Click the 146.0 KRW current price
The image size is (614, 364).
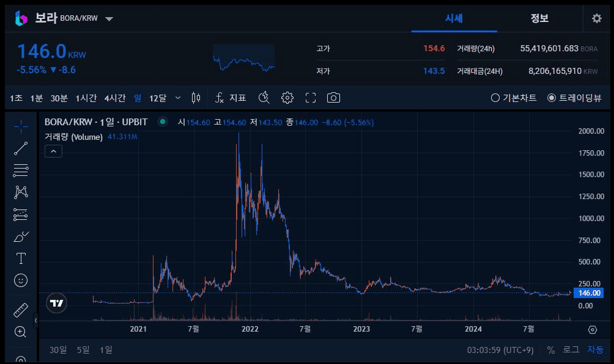(x=51, y=52)
